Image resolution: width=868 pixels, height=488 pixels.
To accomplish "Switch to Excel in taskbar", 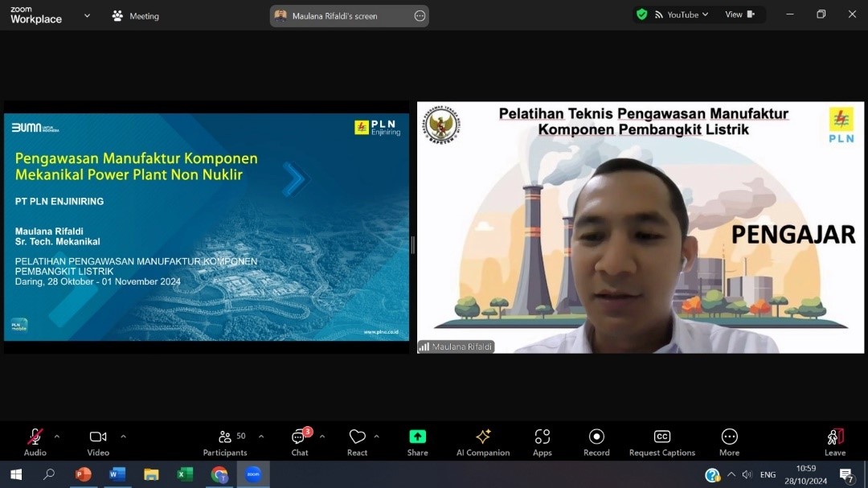I will click(185, 474).
